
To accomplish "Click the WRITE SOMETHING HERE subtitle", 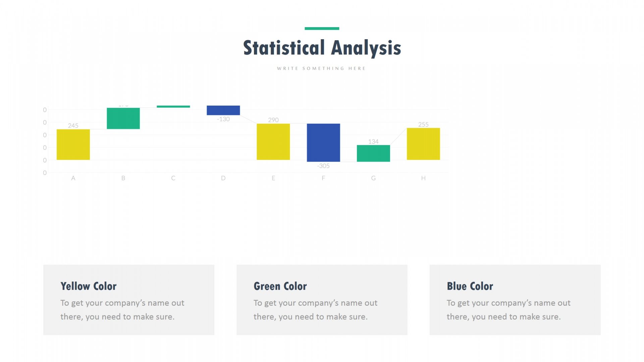I will 321,68.
